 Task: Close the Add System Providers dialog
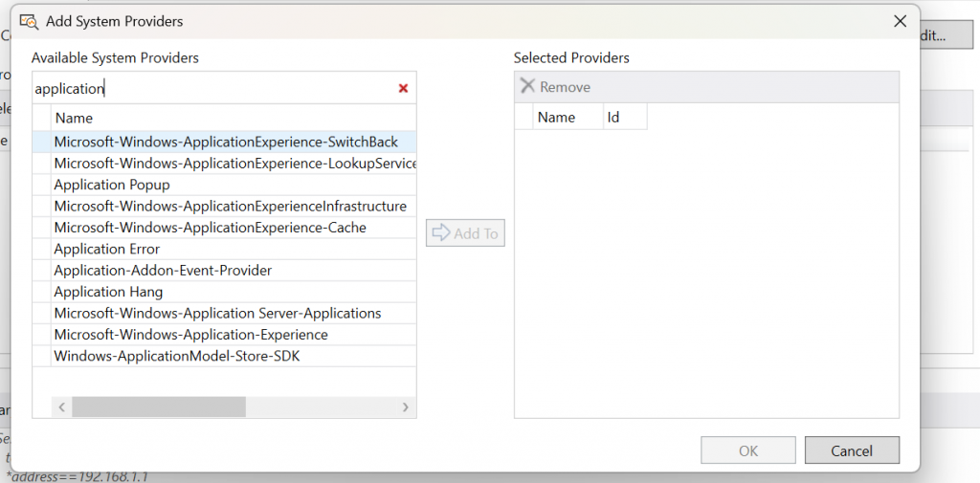pos(900,21)
